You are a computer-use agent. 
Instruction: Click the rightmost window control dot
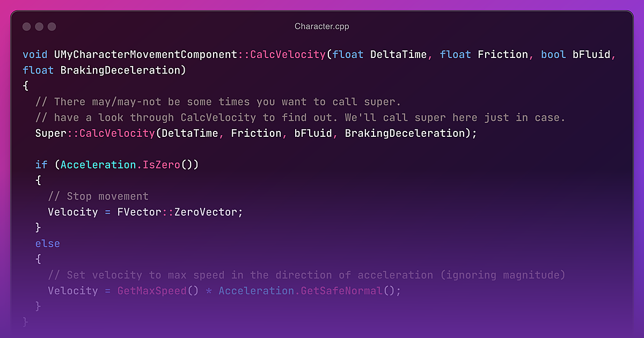pos(52,26)
